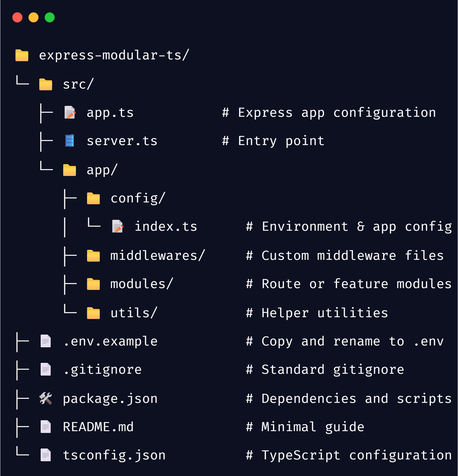The height and width of the screenshot is (476, 458).
Task: Select the tsconfig.json file entry
Action: coord(114,455)
